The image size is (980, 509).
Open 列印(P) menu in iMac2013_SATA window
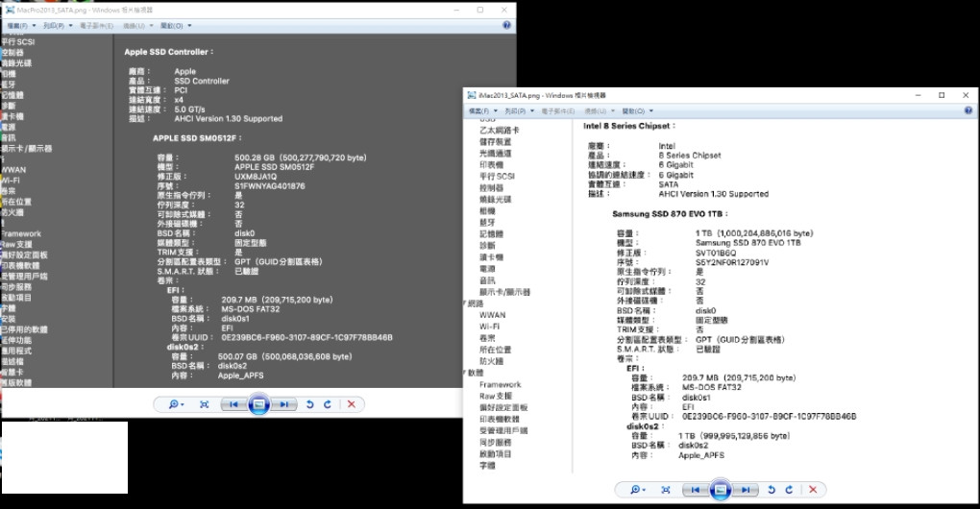(x=520, y=111)
